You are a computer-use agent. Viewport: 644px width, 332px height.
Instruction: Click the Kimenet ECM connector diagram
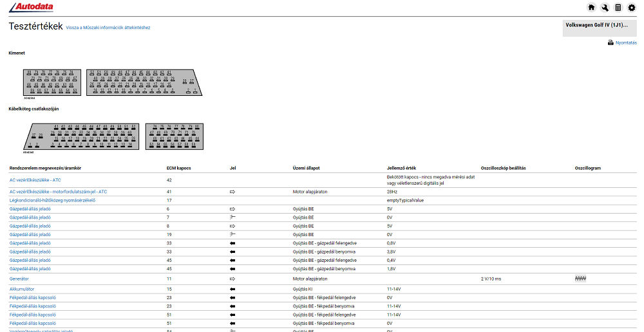pyautogui.click(x=113, y=83)
